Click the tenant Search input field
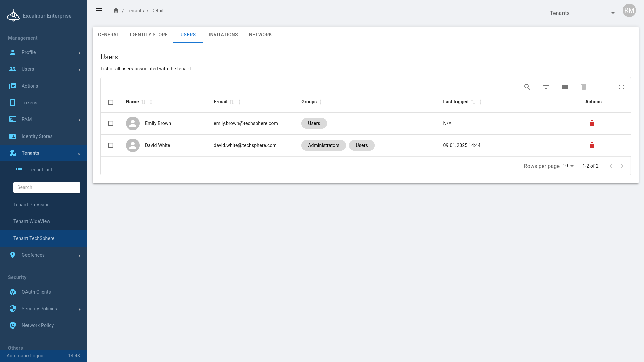 pyautogui.click(x=47, y=187)
